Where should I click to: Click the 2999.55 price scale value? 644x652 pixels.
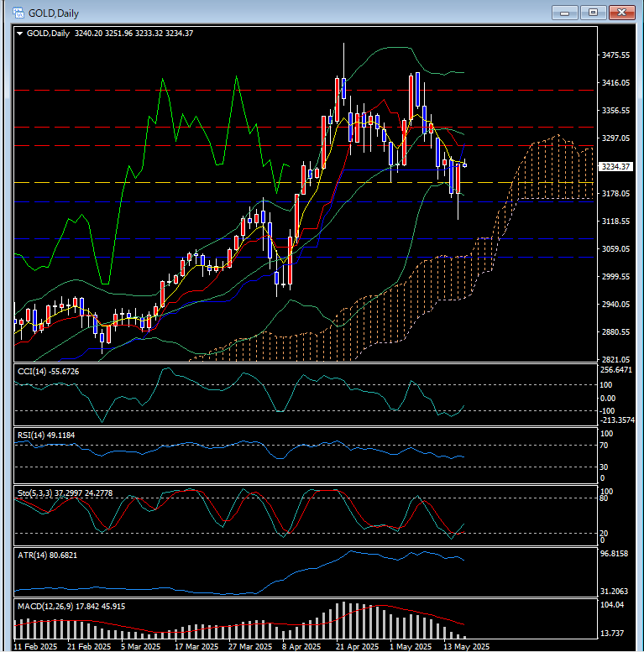pyautogui.click(x=615, y=277)
